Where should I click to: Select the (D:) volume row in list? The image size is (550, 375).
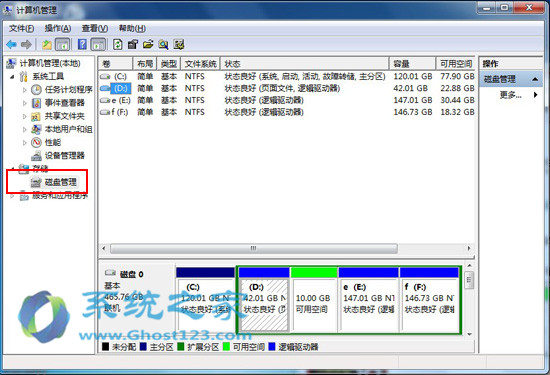(287, 88)
